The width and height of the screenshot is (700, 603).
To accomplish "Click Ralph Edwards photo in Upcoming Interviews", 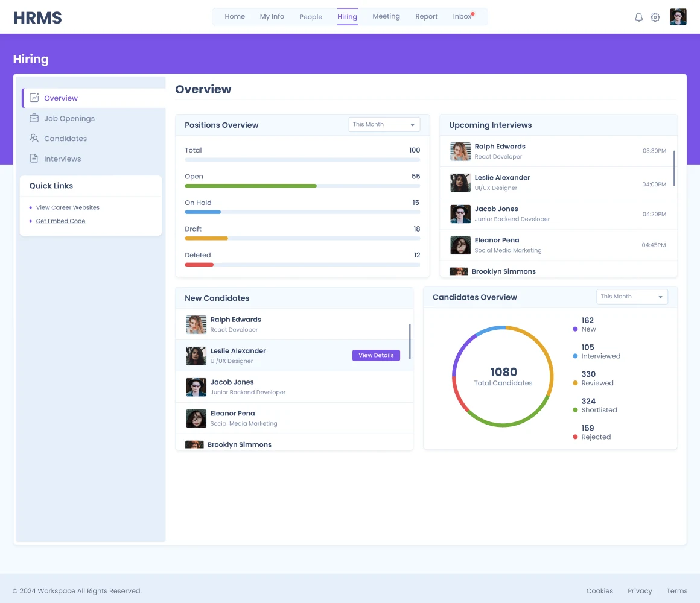I will pos(460,151).
